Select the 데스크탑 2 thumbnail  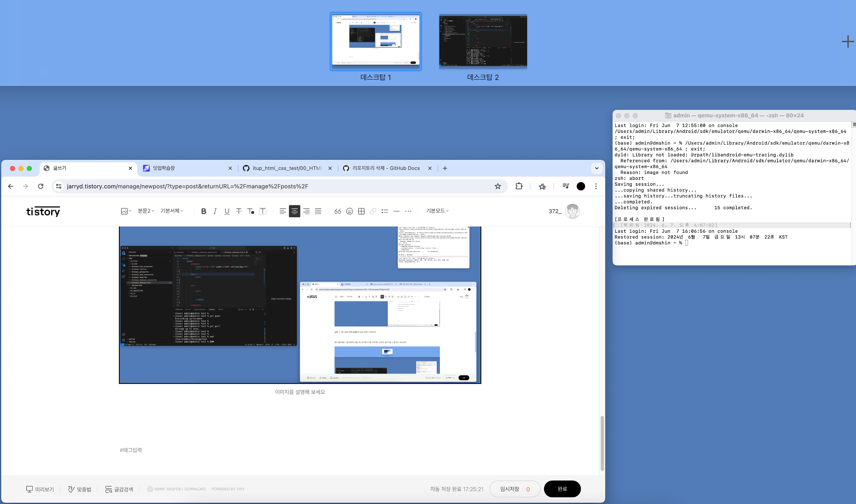tap(483, 41)
